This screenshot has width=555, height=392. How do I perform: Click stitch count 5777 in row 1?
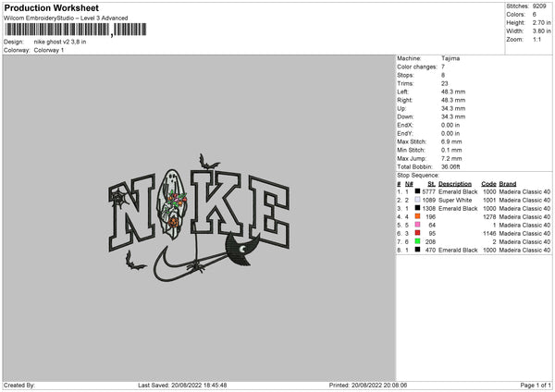click(x=428, y=191)
